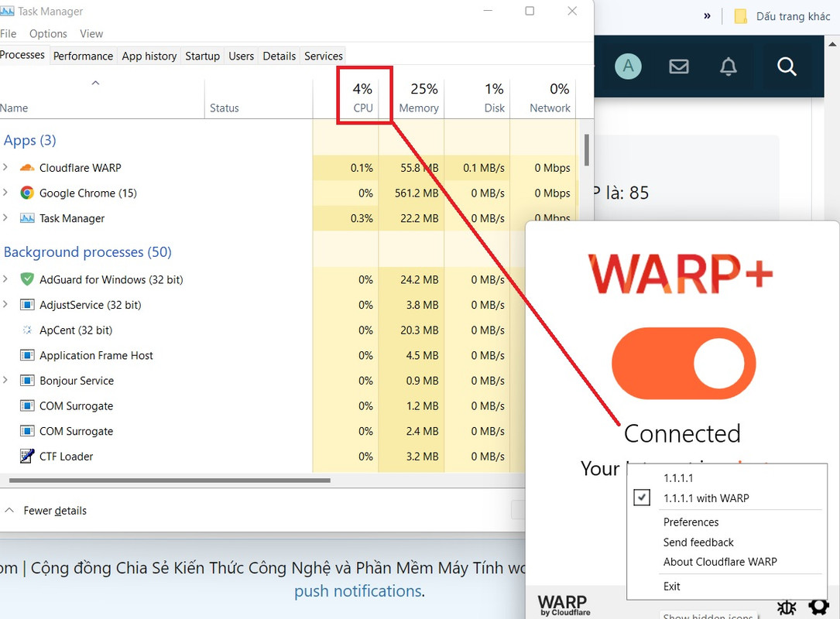Click the 'push notifications' link

coord(358,591)
